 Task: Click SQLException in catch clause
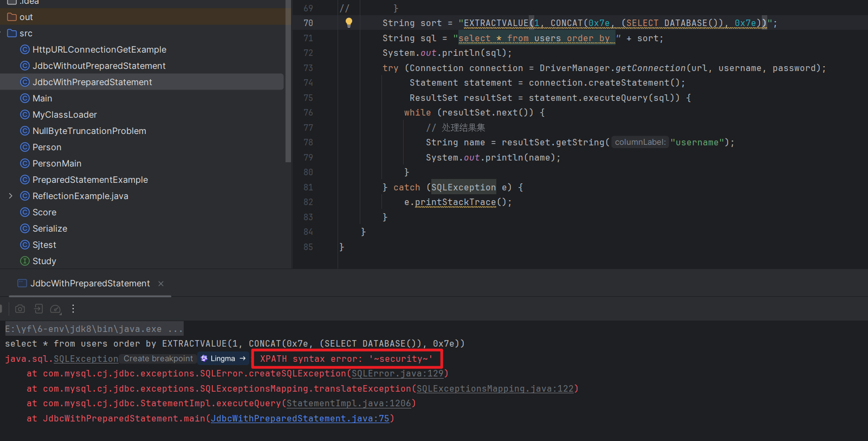click(463, 187)
